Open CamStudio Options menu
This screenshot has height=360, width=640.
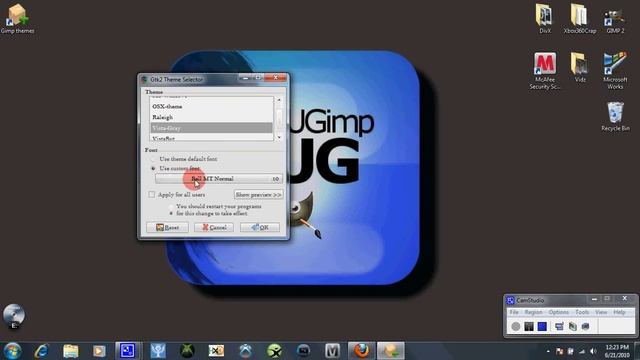point(558,312)
